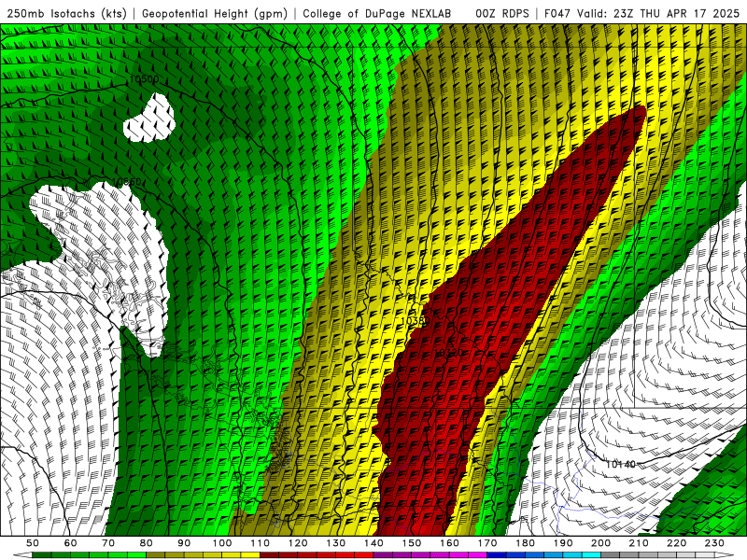This screenshot has width=747, height=560.
Task: Click the 150 value on the scale
Action: (x=412, y=543)
